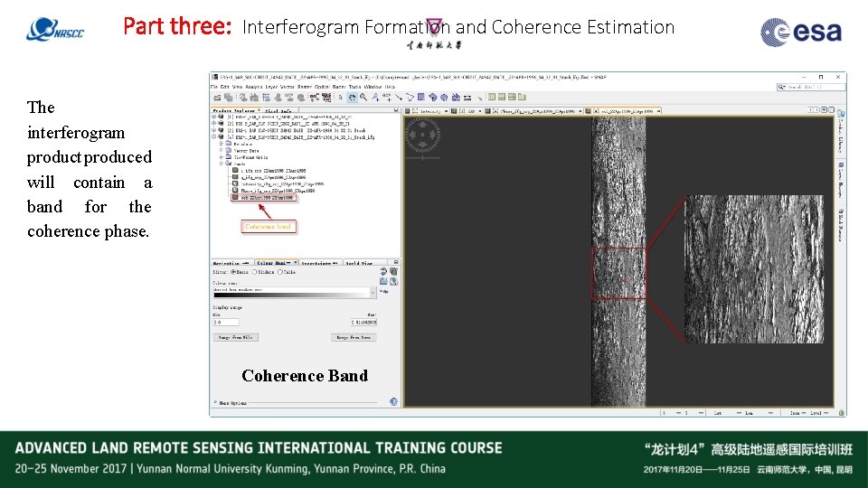
Task: Click the tile evenly grid layout icon
Action: point(512,98)
